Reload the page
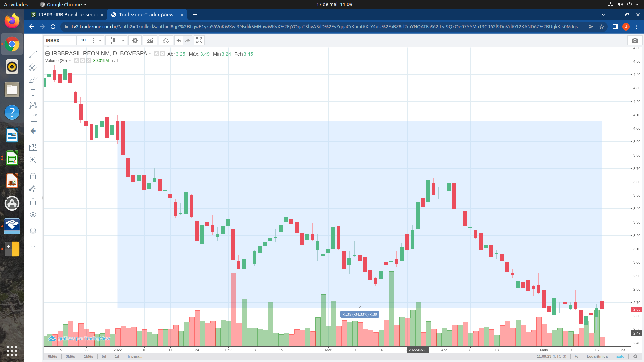The height and width of the screenshot is (362, 644). pos(53,27)
